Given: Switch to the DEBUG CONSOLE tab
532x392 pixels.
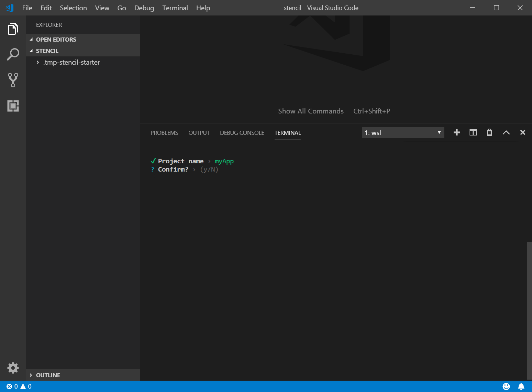Looking at the screenshot, I should pos(242,133).
